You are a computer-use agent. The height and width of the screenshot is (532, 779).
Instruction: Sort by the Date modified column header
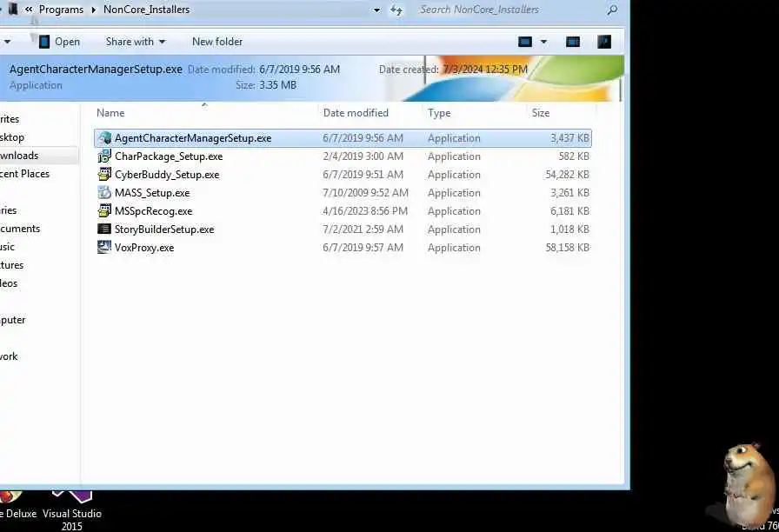pyautogui.click(x=356, y=113)
